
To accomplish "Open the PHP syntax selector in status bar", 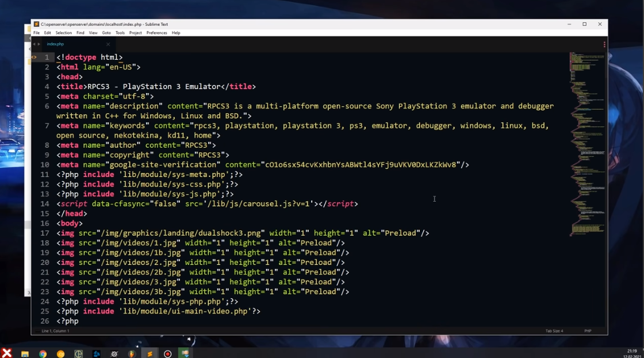I will point(588,331).
